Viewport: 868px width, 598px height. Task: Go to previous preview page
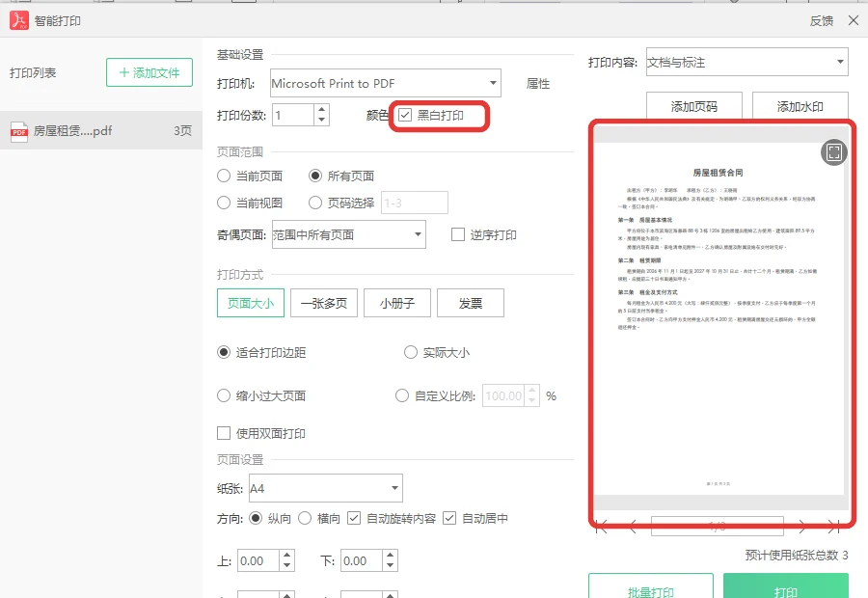click(x=634, y=527)
